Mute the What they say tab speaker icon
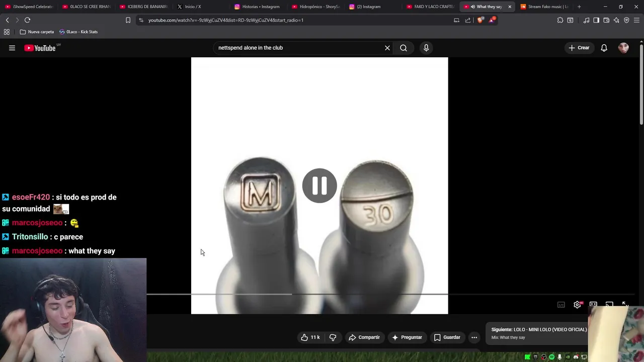 [x=472, y=7]
